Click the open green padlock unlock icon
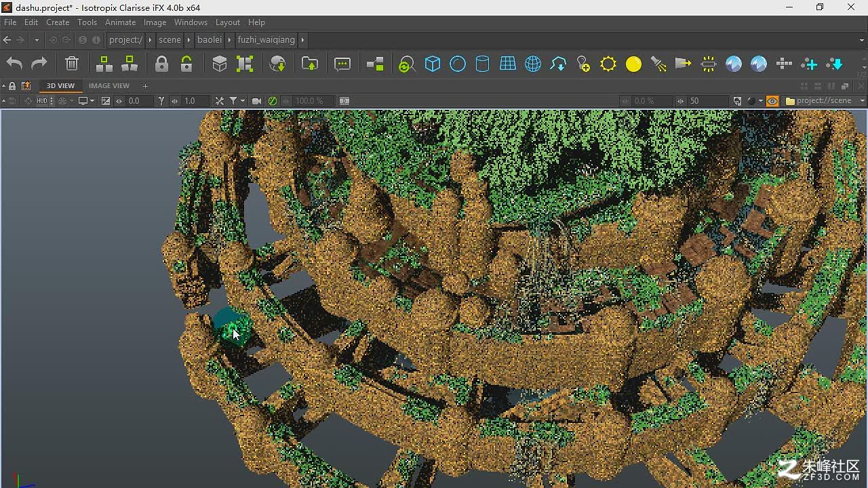Image resolution: width=868 pixels, height=488 pixels. coord(186,64)
